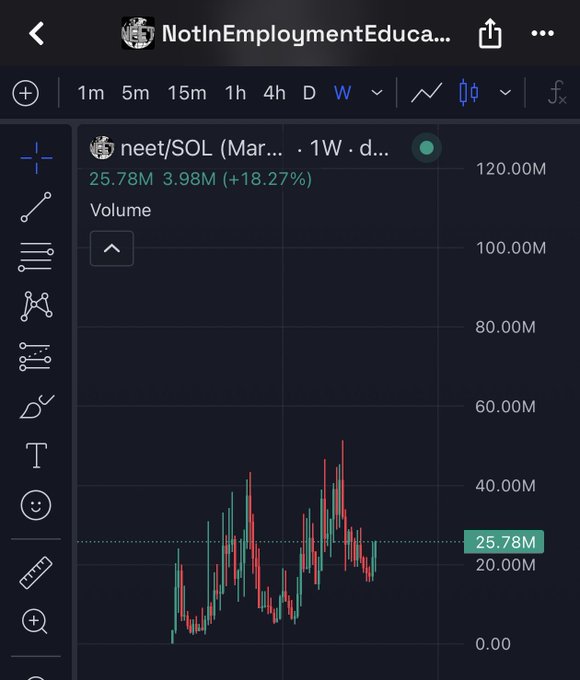This screenshot has height=680, width=580.
Task: Tap the 20.00M price axis label
Action: coord(505,565)
